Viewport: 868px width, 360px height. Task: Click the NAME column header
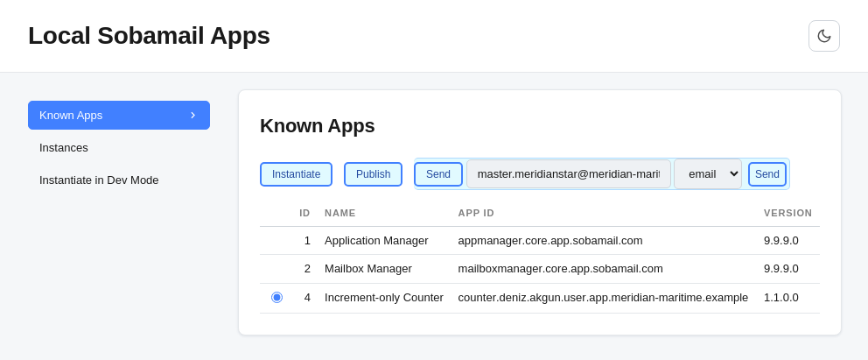(339, 213)
